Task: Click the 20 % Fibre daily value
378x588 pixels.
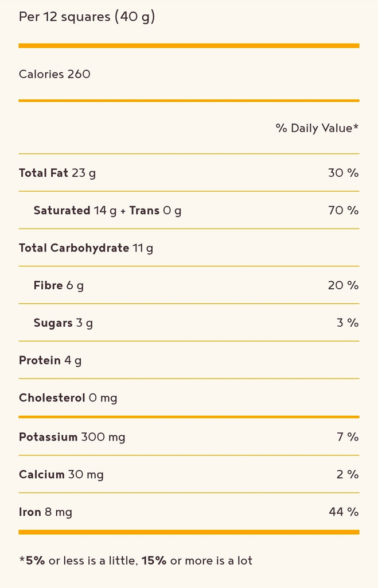Action: point(343,285)
